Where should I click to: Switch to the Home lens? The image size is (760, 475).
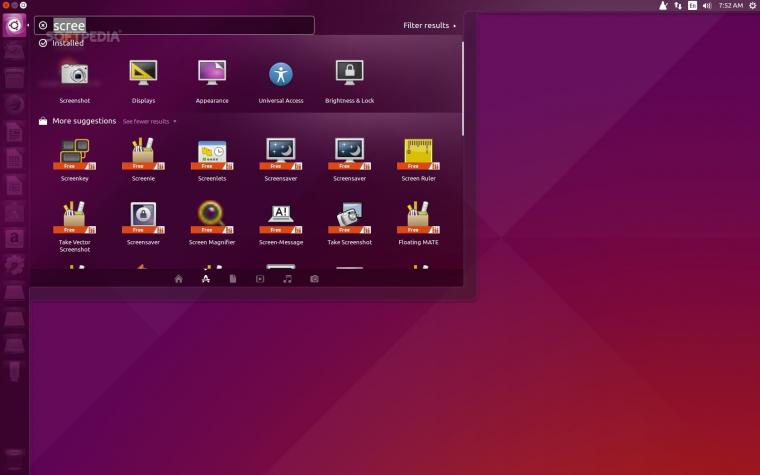click(178, 279)
